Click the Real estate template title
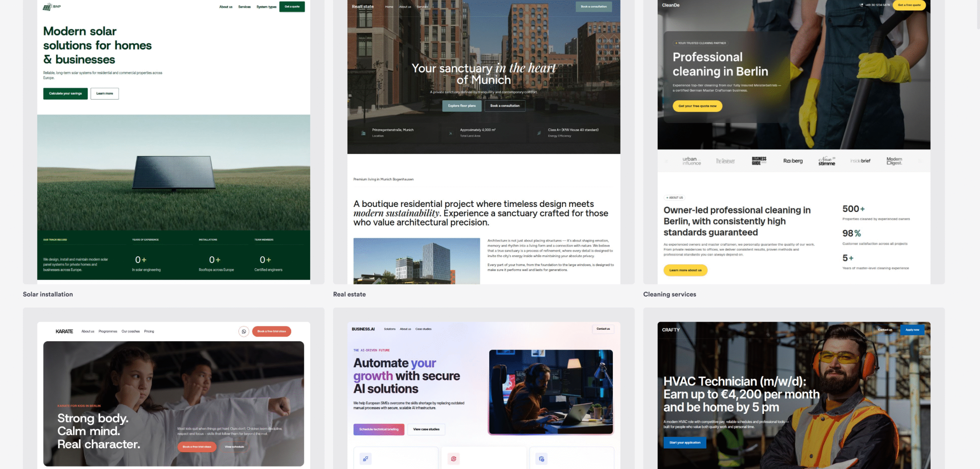This screenshot has height=469, width=980. coord(350,294)
